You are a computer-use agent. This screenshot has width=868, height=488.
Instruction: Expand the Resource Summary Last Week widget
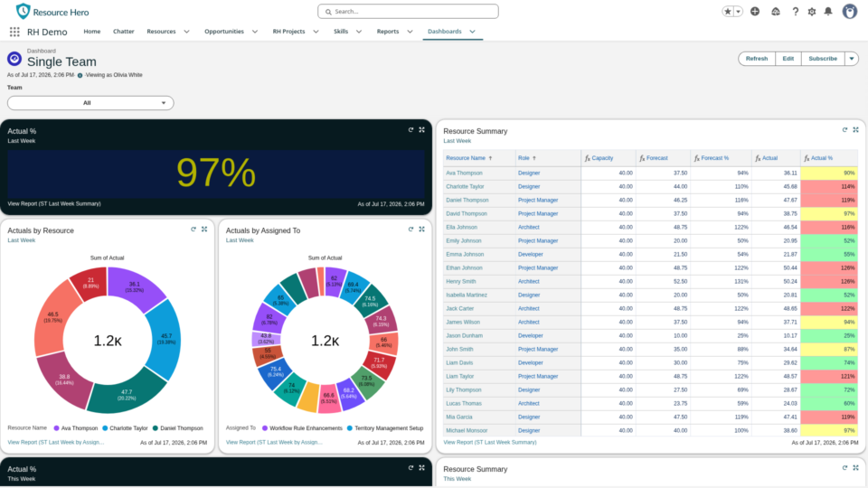[856, 130]
